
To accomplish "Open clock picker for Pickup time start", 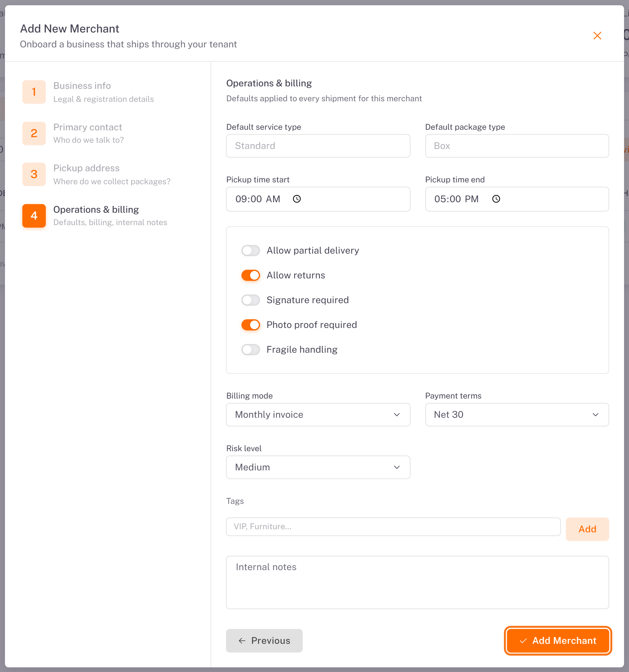I will 297,199.
